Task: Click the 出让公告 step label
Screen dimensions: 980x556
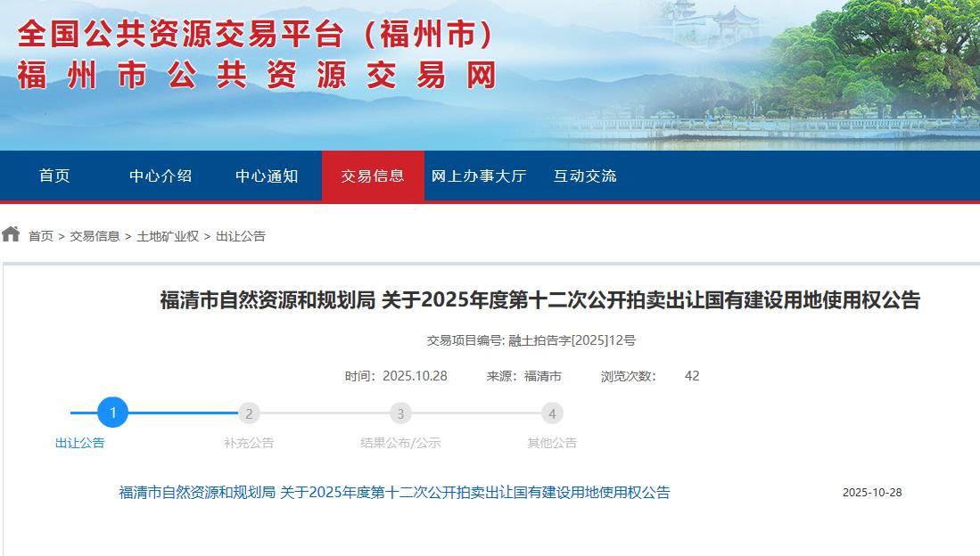Action: (x=80, y=443)
